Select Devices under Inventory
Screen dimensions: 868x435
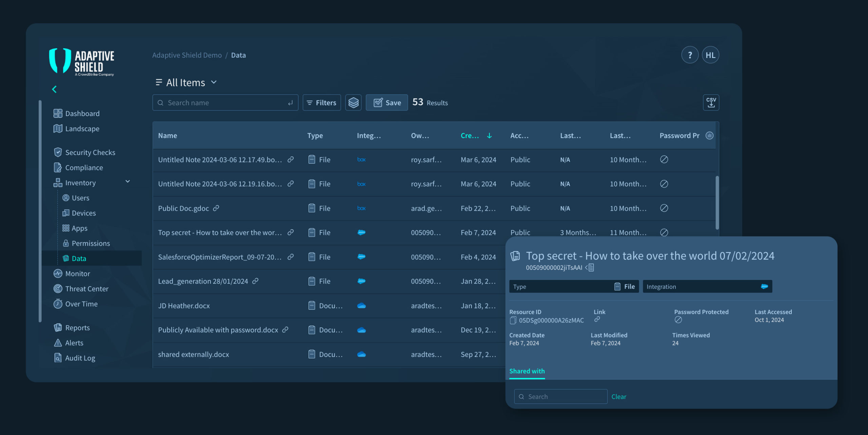tap(79, 213)
